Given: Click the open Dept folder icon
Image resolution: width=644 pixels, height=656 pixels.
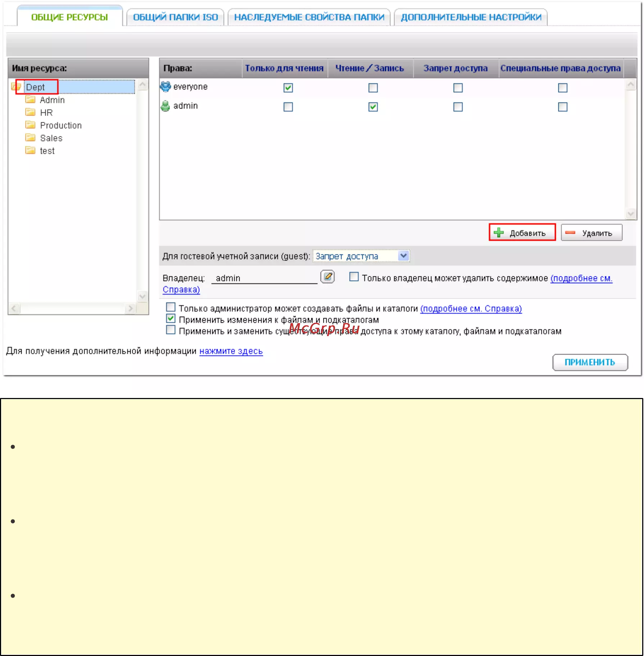Looking at the screenshot, I should click(x=16, y=87).
